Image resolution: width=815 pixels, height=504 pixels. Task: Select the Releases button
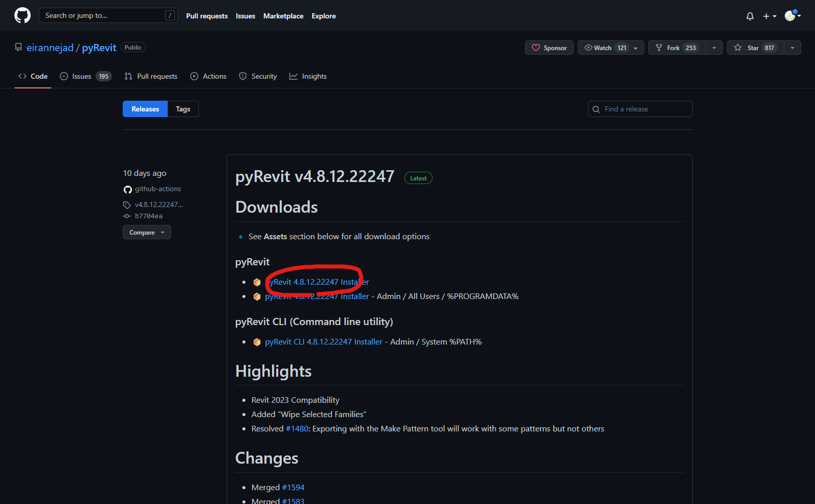[145, 109]
